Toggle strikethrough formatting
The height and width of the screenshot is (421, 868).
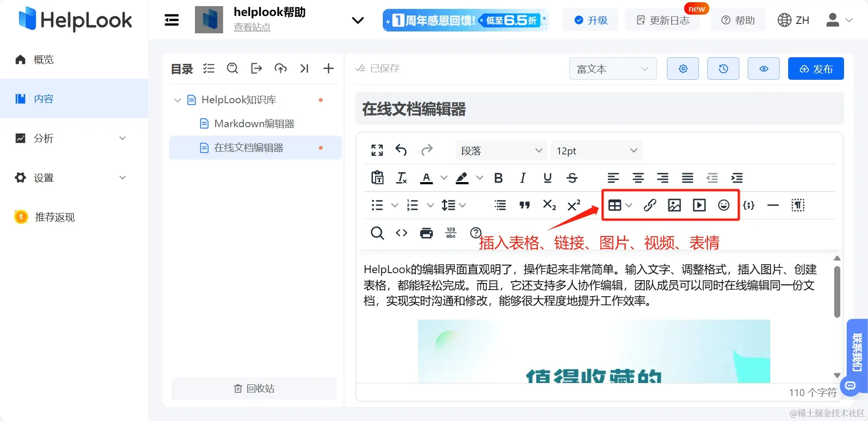click(x=572, y=178)
